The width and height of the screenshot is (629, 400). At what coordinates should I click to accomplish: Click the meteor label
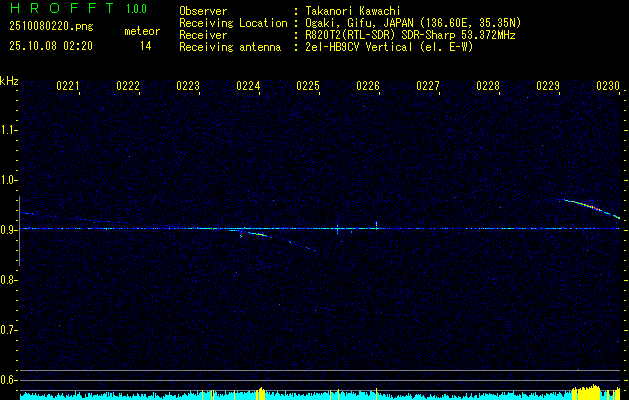142,31
